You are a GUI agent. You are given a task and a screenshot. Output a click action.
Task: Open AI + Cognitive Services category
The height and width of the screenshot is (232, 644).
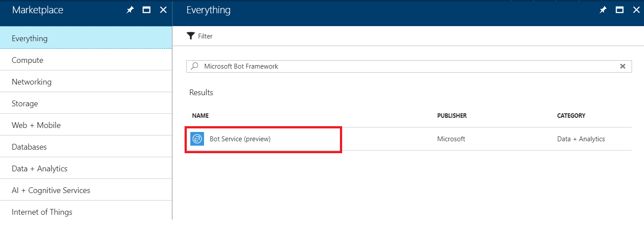point(86,190)
